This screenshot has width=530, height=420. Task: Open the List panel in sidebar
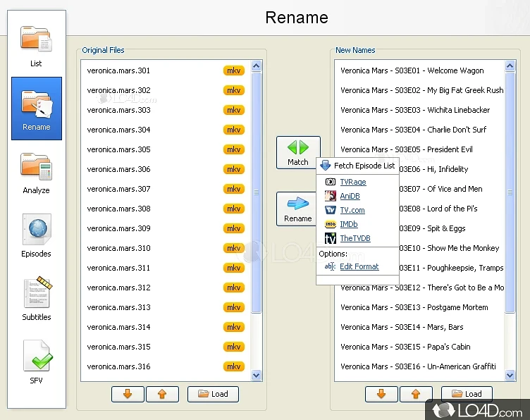click(x=36, y=47)
